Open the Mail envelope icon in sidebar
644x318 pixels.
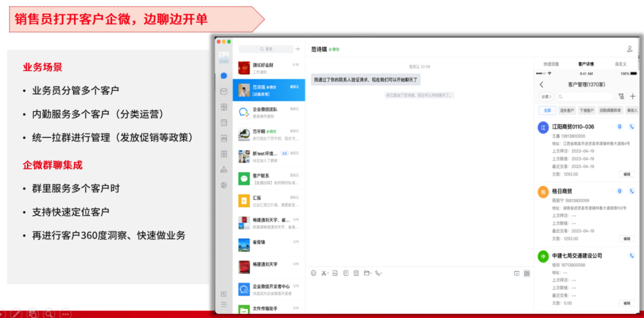(x=224, y=92)
